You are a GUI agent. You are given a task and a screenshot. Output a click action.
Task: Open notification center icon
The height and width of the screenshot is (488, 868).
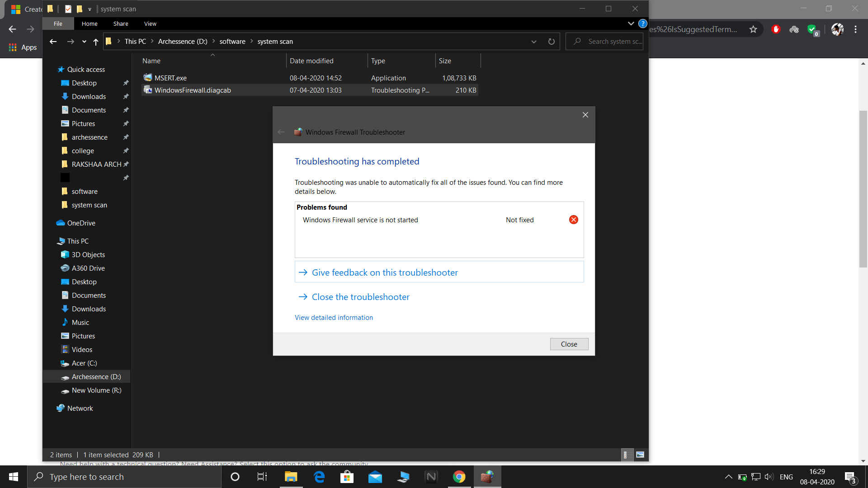tap(850, 477)
